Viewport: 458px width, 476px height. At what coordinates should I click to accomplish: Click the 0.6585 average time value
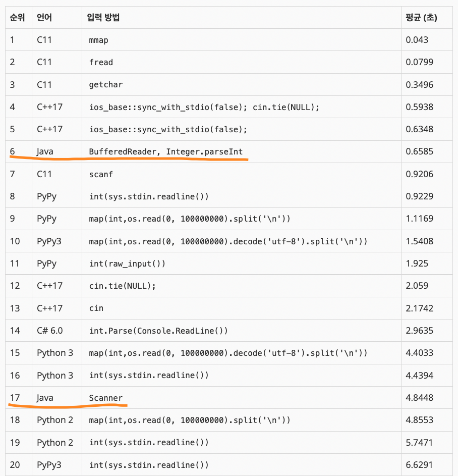tap(416, 151)
